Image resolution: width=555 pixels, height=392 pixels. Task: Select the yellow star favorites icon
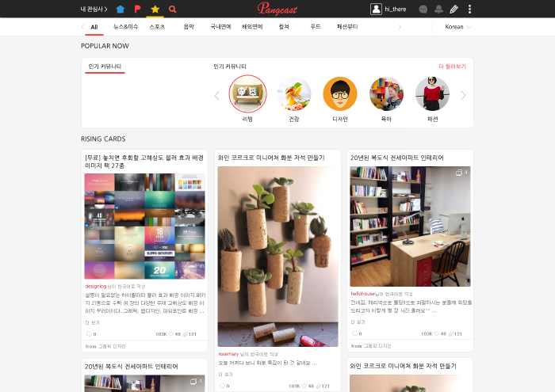point(155,10)
